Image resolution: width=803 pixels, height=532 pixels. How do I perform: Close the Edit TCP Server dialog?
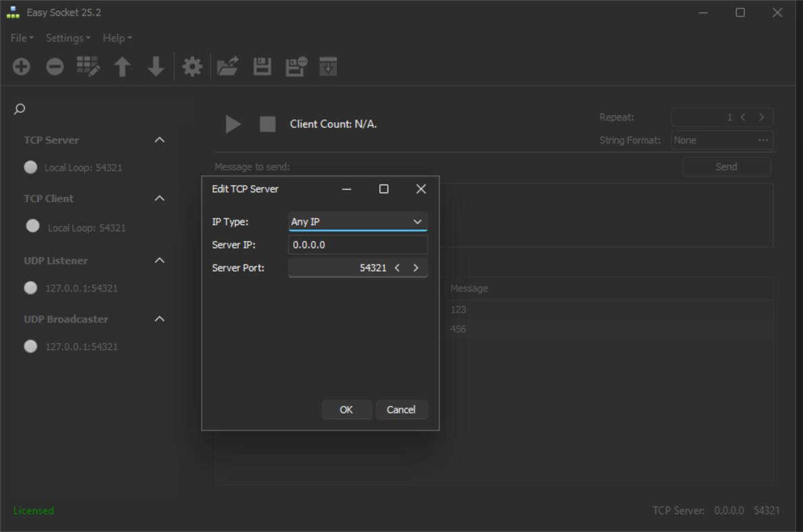421,189
